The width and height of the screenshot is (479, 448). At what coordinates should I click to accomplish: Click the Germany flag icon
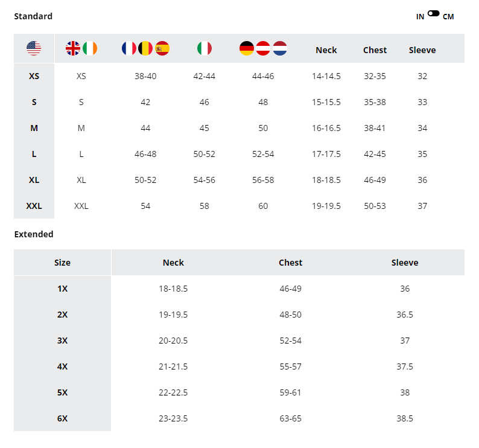(247, 48)
